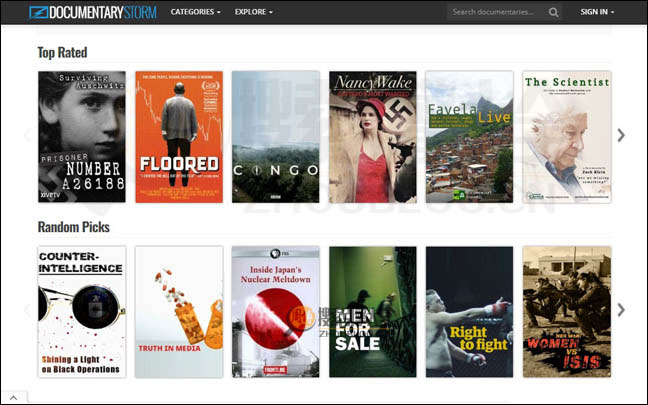
Task: Open the Favela Live documentary poster
Action: [x=469, y=137]
